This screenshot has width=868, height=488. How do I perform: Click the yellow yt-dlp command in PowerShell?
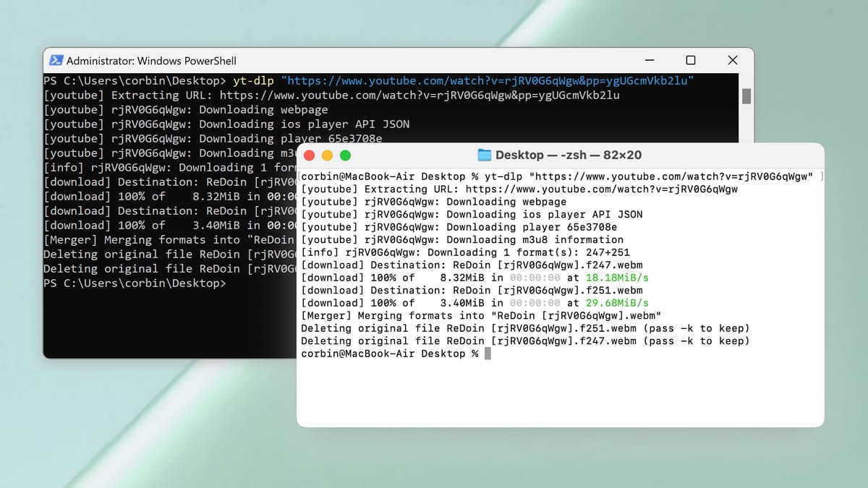coord(253,81)
